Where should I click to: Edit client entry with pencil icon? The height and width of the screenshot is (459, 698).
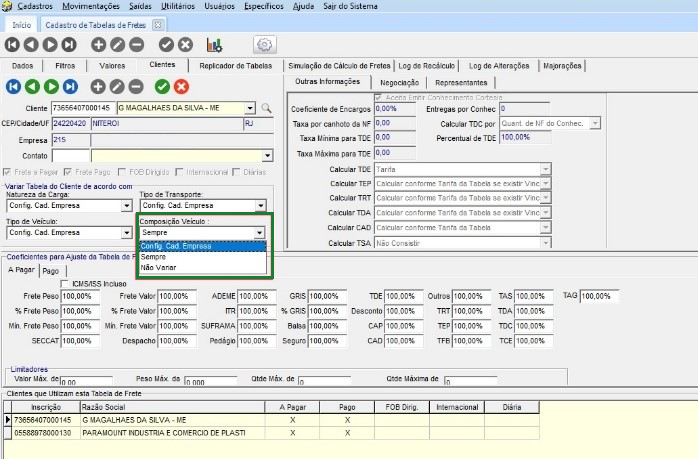[117, 86]
